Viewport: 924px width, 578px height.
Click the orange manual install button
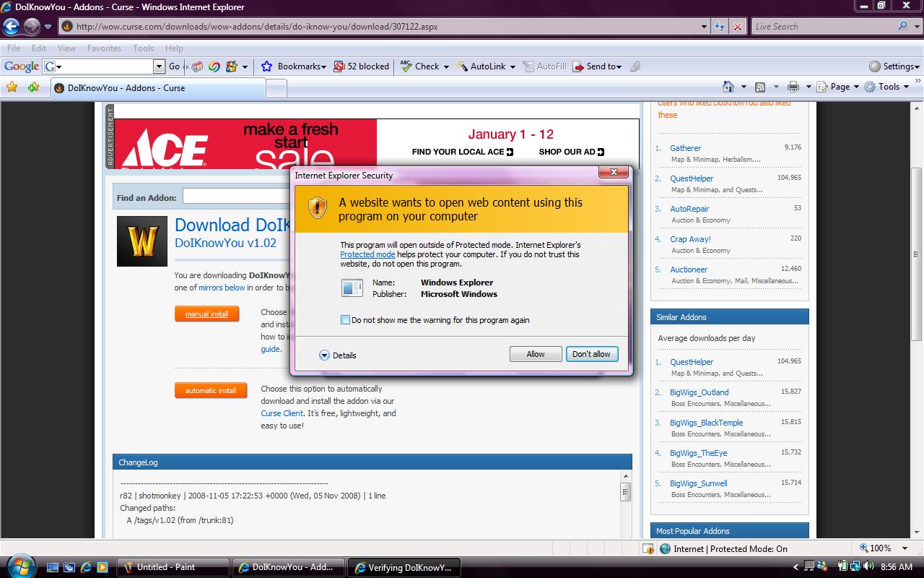[206, 314]
